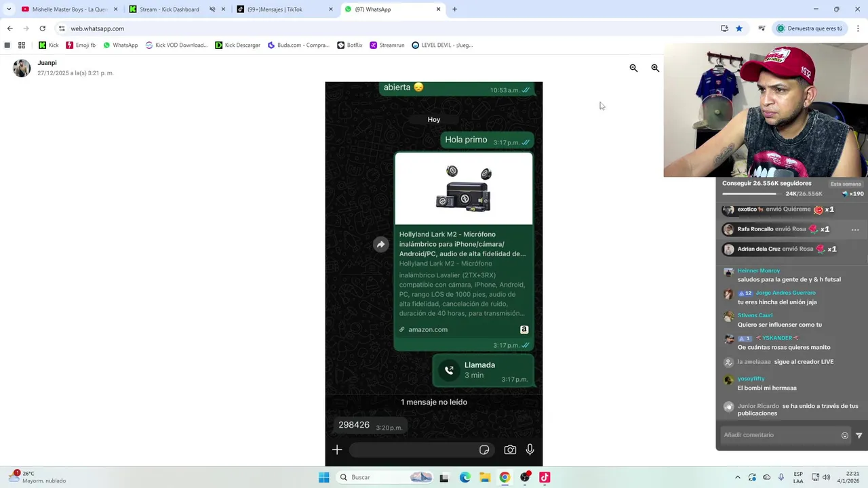Bookmark this page with the star icon
This screenshot has width=868, height=488.
739,28
